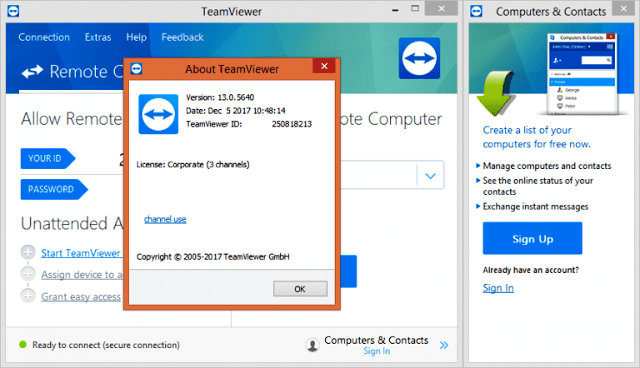This screenshot has height=368, width=640.
Task: Click Sign In link under Already have an account
Action: (498, 288)
